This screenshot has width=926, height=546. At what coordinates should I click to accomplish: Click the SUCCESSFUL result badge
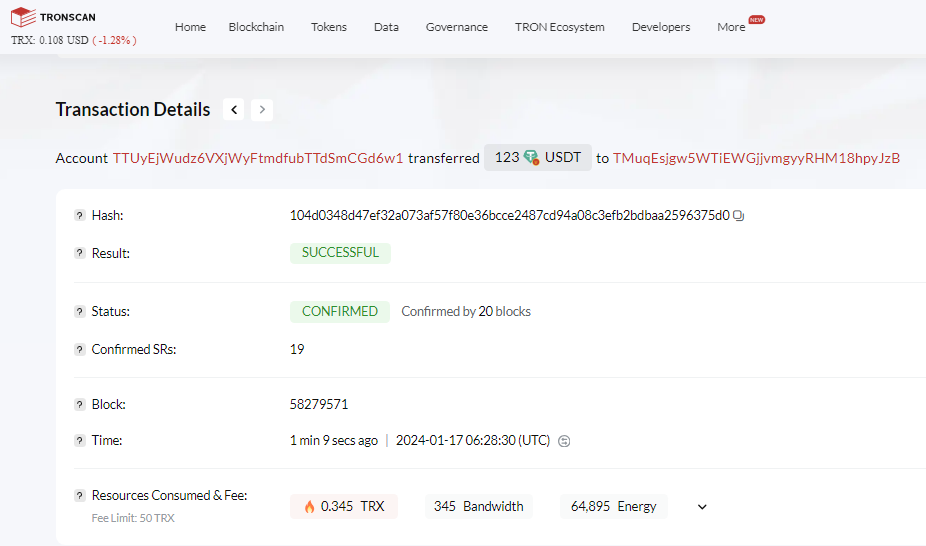click(x=340, y=253)
